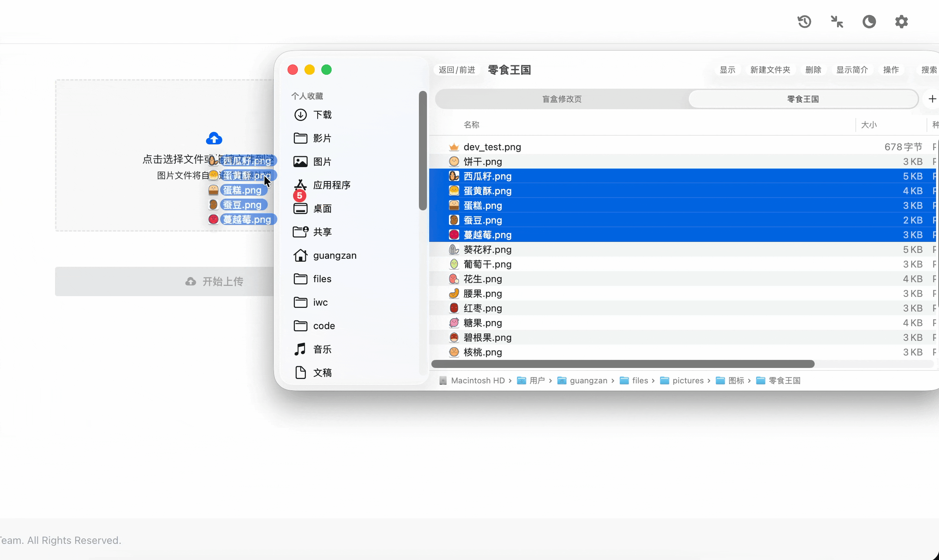This screenshot has width=939, height=560.
Task: Open guangzan home folder in sidebar
Action: pyautogui.click(x=335, y=255)
